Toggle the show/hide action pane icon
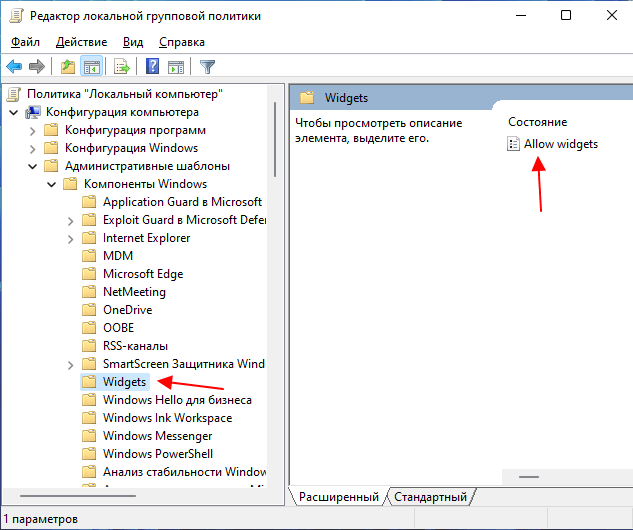 tap(176, 67)
